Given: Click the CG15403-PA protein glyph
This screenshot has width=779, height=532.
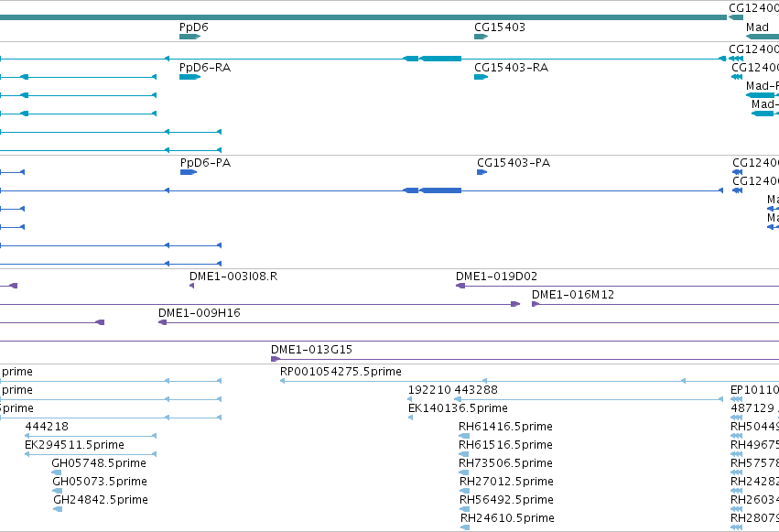Looking at the screenshot, I should point(481,172).
